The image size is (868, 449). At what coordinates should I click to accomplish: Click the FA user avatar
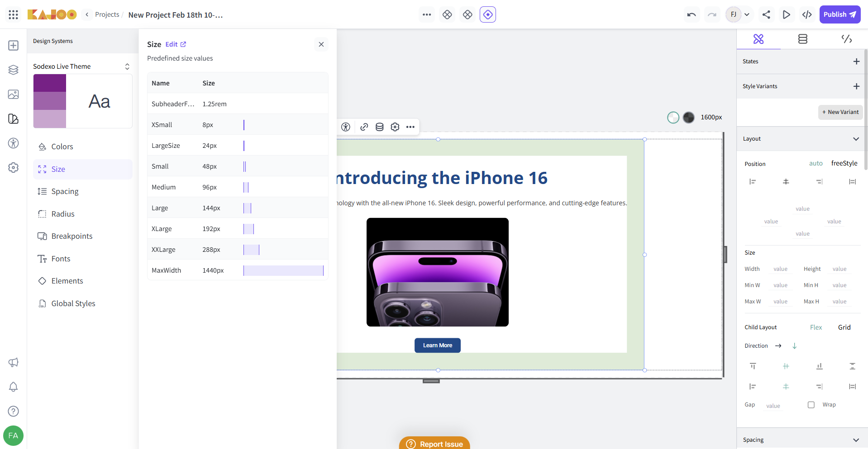click(x=13, y=435)
